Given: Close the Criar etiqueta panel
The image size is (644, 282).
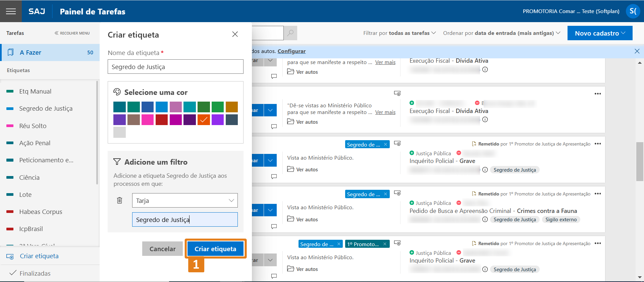Looking at the screenshot, I should pos(235,34).
